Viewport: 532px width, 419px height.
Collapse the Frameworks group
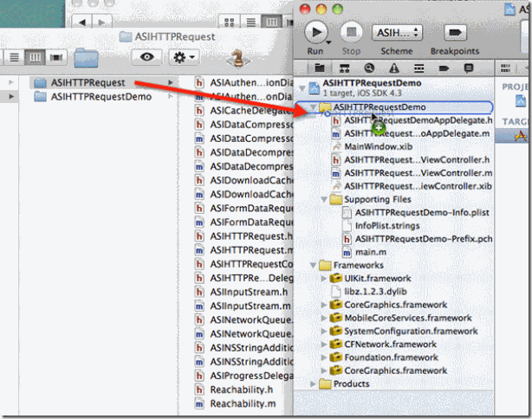(x=313, y=265)
